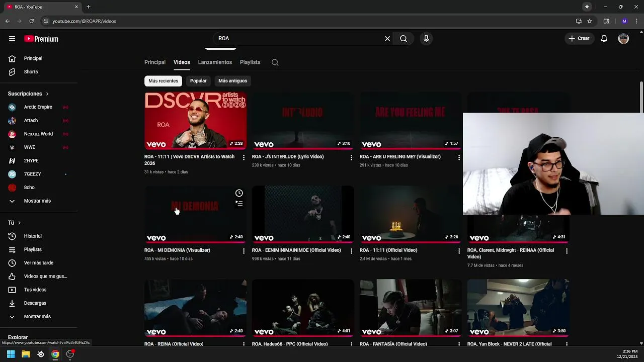Open the Chrome three-dot menu
The height and width of the screenshot is (362, 644).
636,21
